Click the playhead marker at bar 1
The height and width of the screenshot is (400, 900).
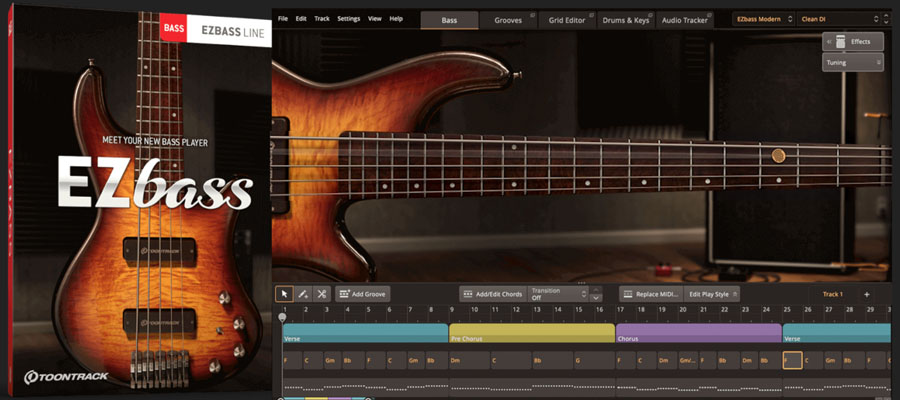point(282,317)
